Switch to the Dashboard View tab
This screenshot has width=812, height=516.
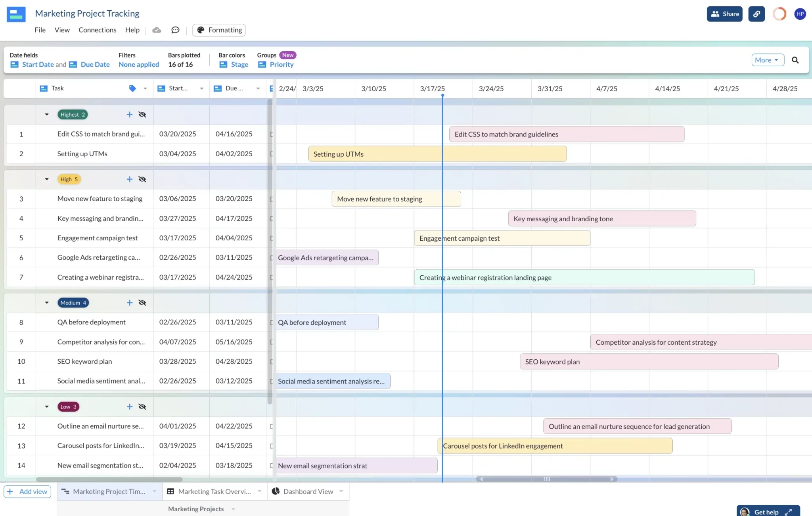click(x=308, y=491)
